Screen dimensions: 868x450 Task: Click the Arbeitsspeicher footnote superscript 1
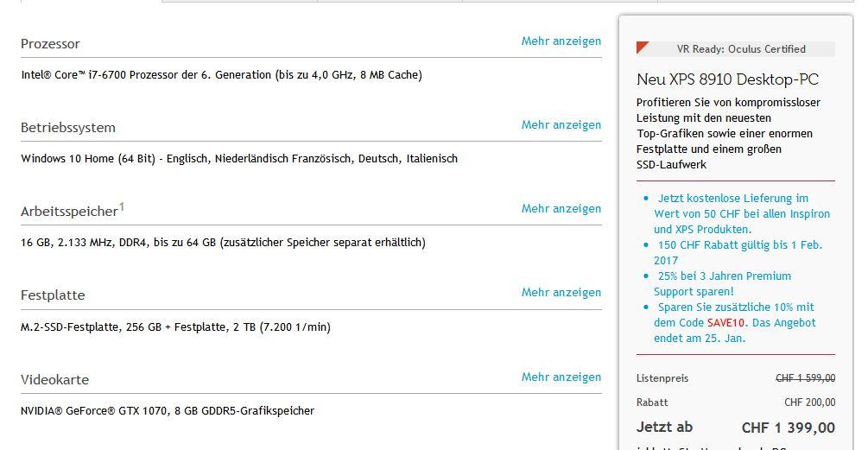point(122,206)
